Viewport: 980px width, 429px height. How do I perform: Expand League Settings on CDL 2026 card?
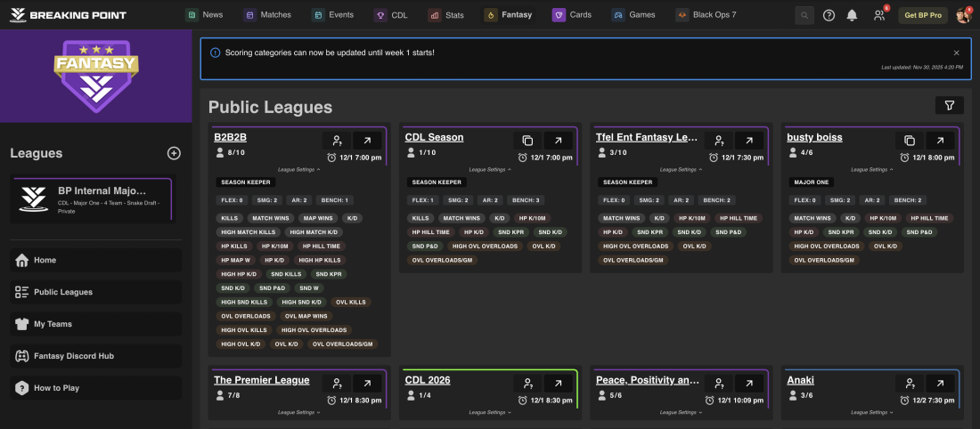pos(490,412)
